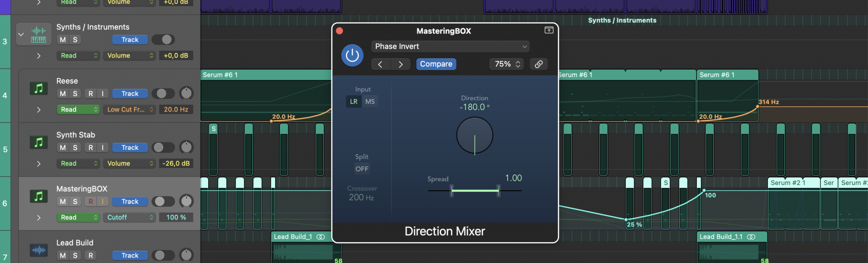Expand plugin window with top-right icon
Image resolution: width=868 pixels, height=263 pixels.
pyautogui.click(x=549, y=30)
